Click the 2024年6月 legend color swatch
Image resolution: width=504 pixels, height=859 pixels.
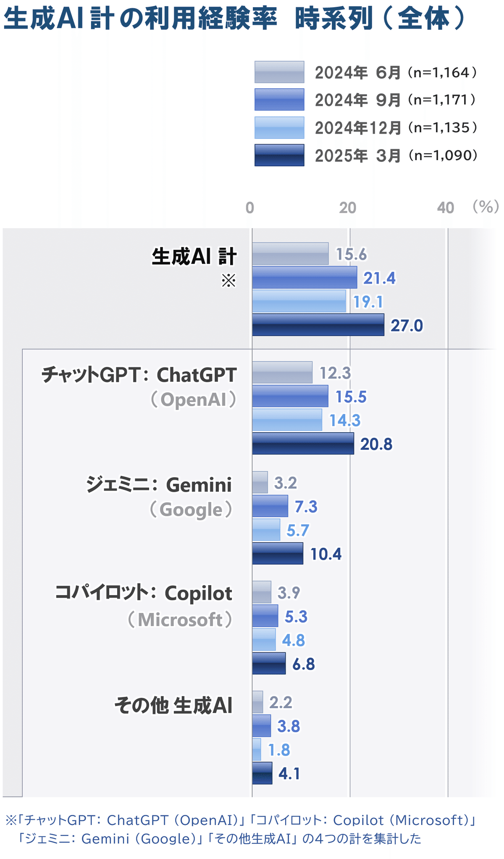(279, 72)
